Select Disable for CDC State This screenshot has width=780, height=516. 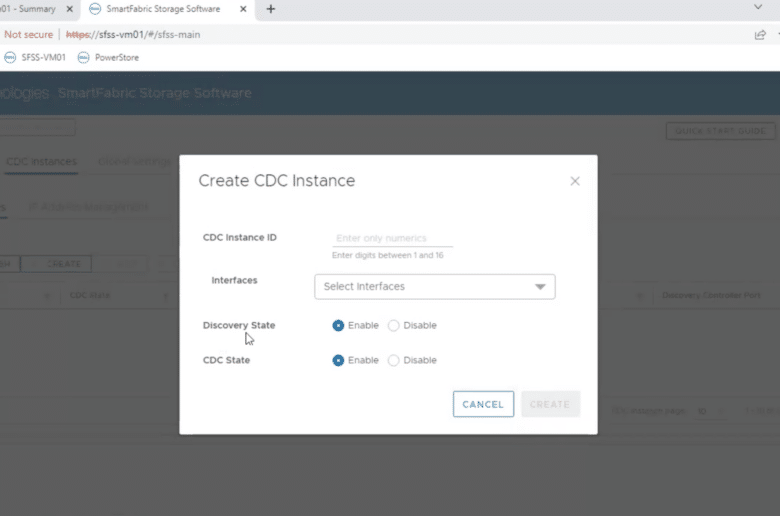click(x=393, y=360)
